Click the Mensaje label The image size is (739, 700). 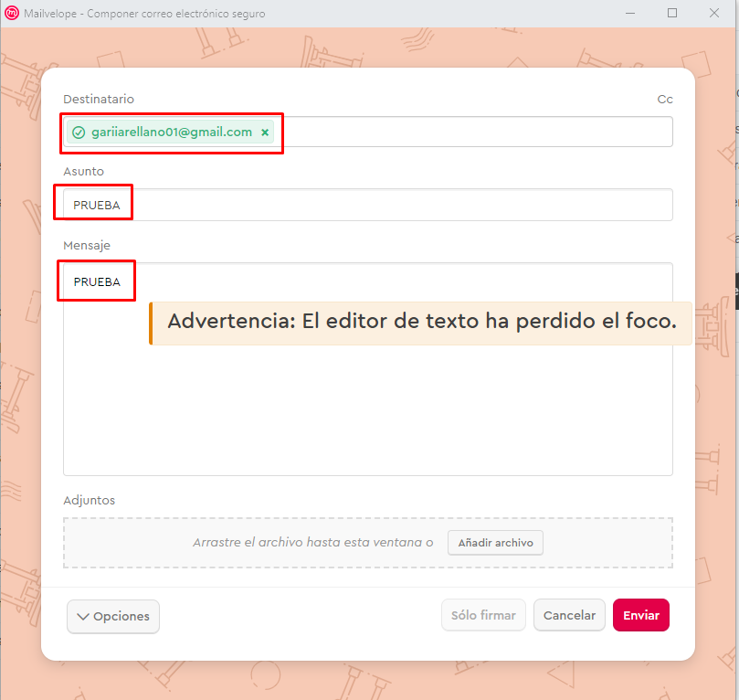pos(87,246)
